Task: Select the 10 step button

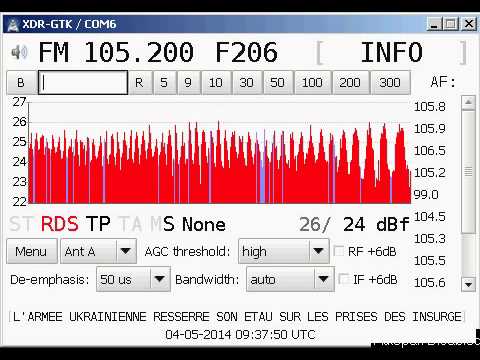Action: (x=216, y=82)
